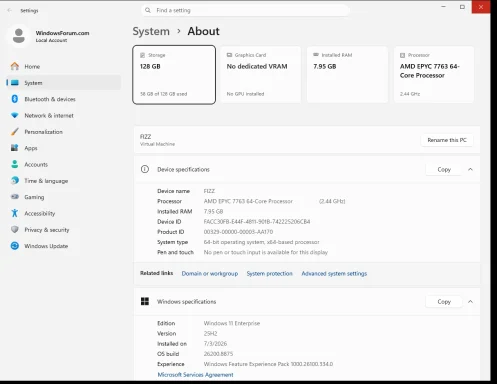The image size is (497, 384).
Task: Click the Pen and touch value text
Action: point(266,252)
